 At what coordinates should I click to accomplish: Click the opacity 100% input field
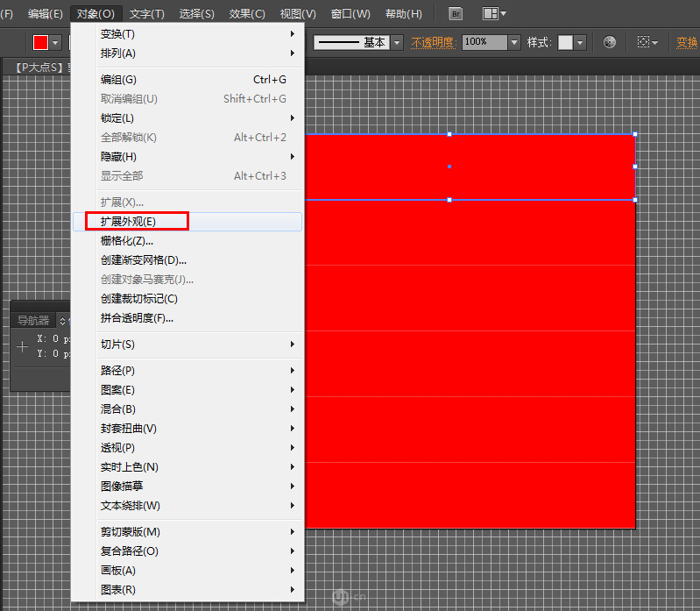point(484,42)
